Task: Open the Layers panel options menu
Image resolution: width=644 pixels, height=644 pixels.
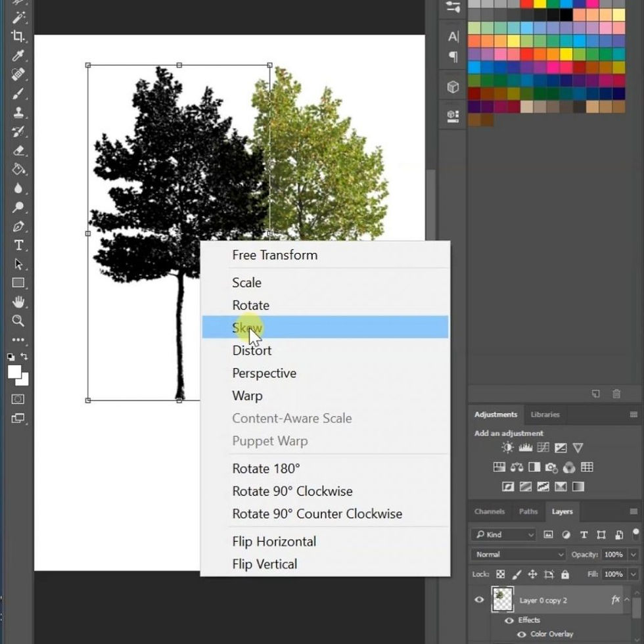Action: click(x=633, y=511)
